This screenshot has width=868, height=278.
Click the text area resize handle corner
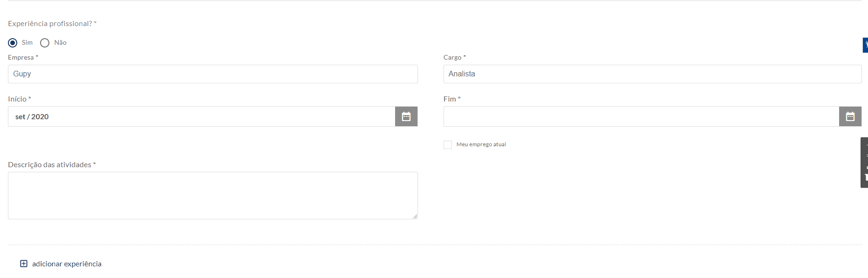pyautogui.click(x=415, y=216)
